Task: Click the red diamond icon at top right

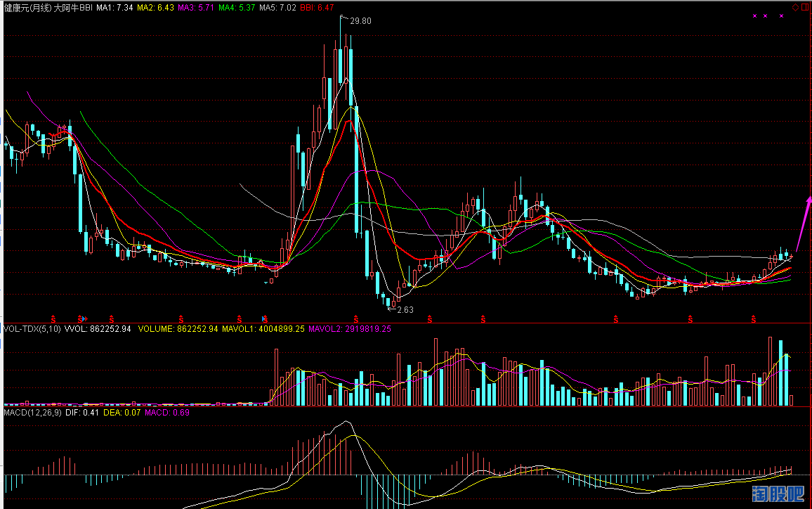Action: coord(795,7)
